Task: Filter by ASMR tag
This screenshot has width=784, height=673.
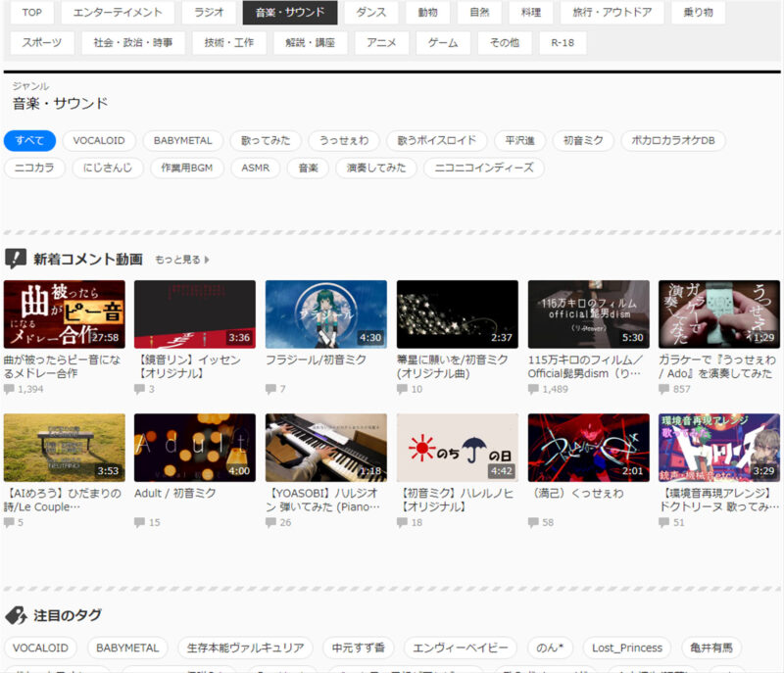Action: (256, 168)
